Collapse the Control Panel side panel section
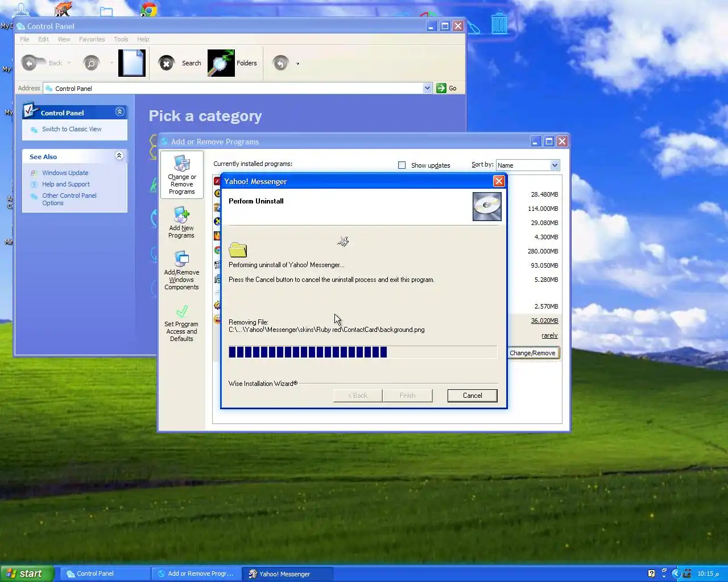 (x=119, y=112)
